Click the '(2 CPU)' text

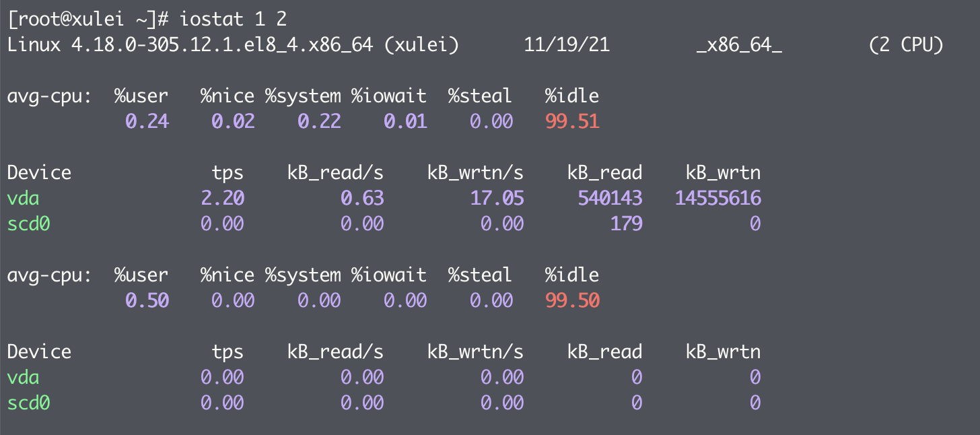(x=906, y=45)
